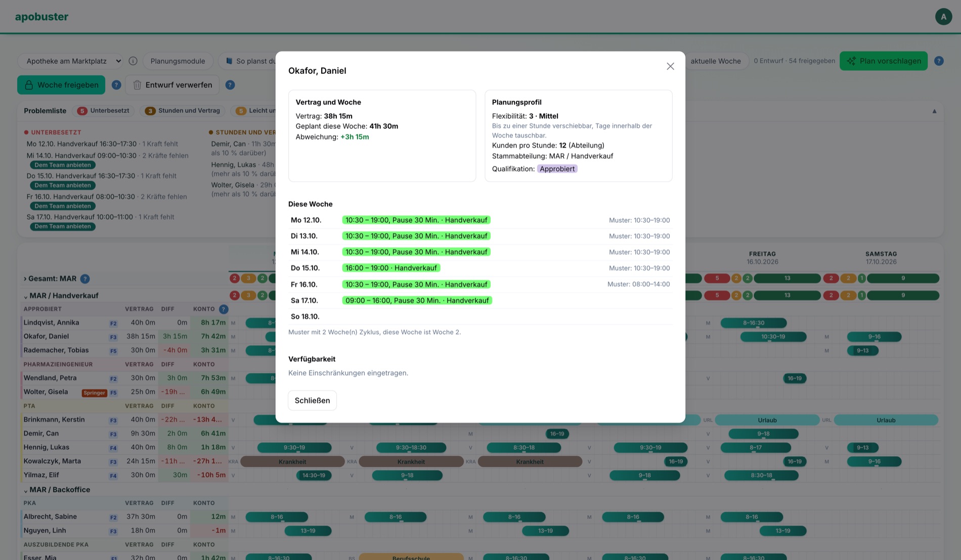Select the Stunden und Vertrag filter

pos(183,111)
